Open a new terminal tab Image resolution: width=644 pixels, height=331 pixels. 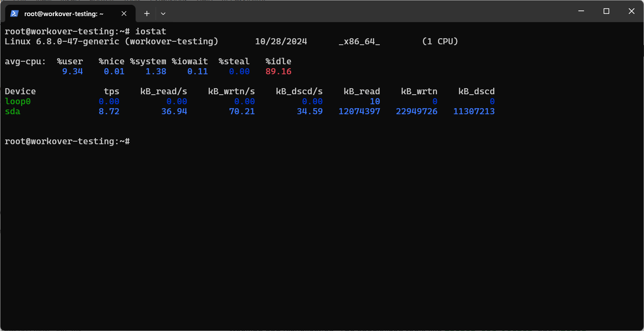(x=147, y=13)
